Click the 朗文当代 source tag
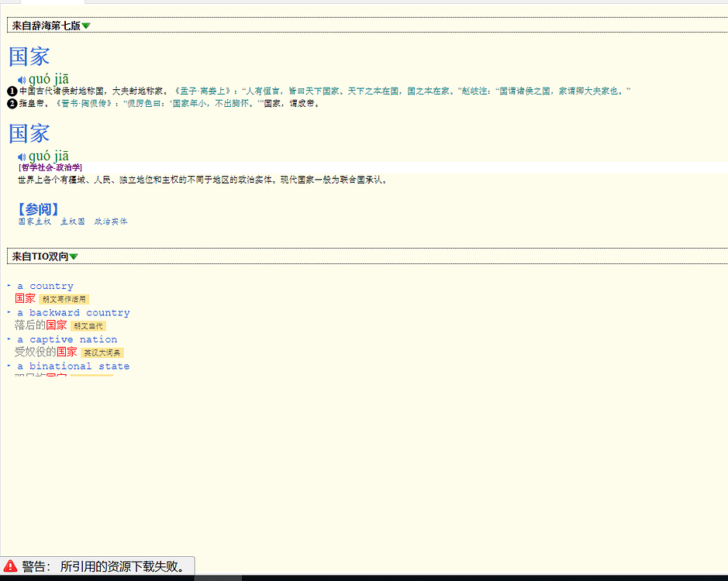The width and height of the screenshot is (728, 581). [88, 326]
